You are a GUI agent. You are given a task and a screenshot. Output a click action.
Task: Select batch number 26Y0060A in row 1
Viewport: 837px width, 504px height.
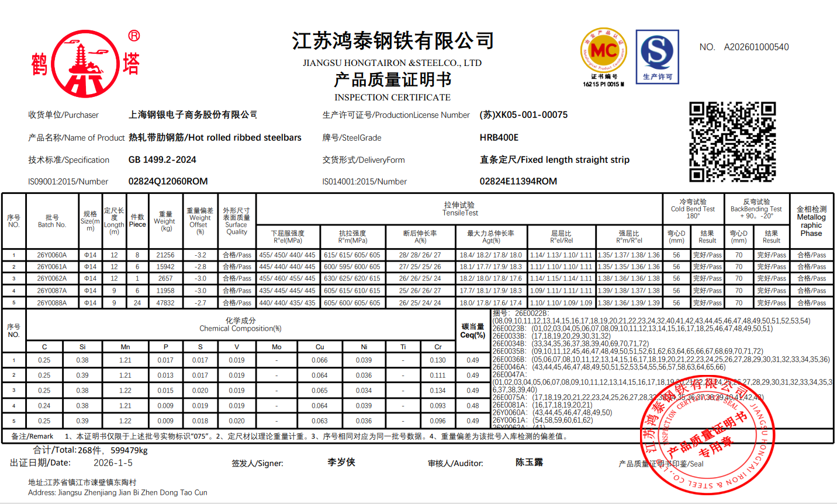52,255
